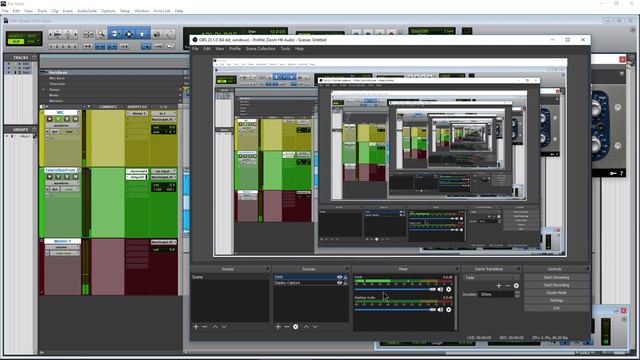Click Start Recording in OBS Controls
The height and width of the screenshot is (360, 640).
click(x=556, y=285)
